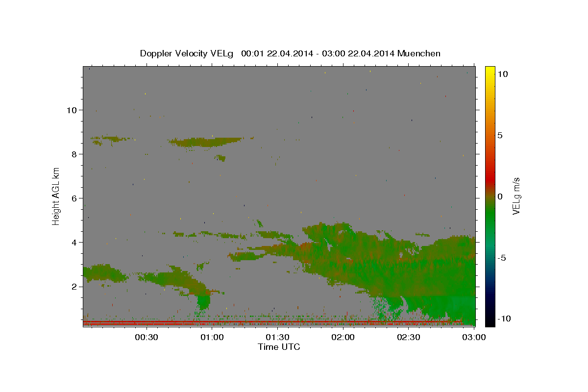The image size is (588, 392).
Task: Click the start time '00:01 22.04.2014' in the title
Action: point(277,53)
